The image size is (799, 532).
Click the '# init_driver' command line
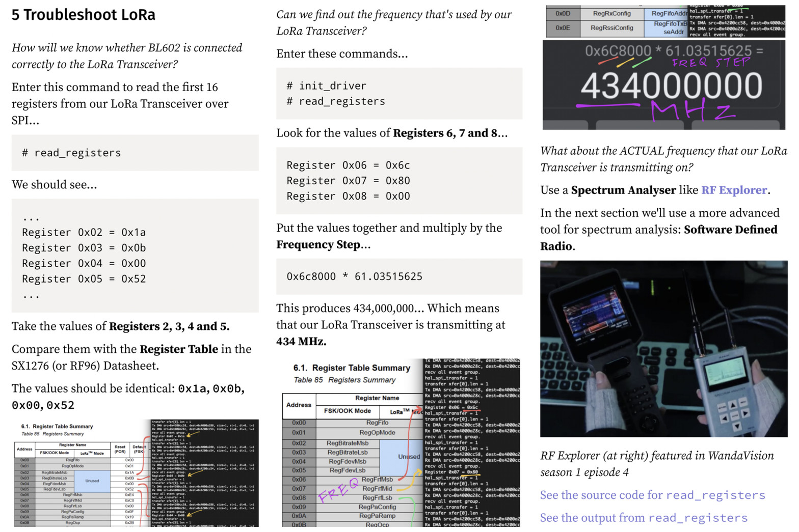pos(327,86)
